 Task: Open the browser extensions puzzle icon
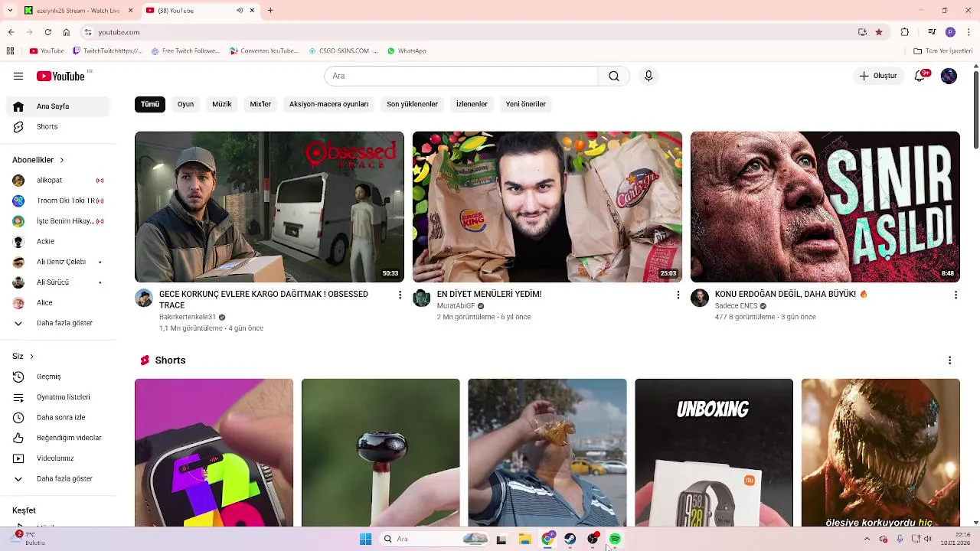tap(904, 32)
